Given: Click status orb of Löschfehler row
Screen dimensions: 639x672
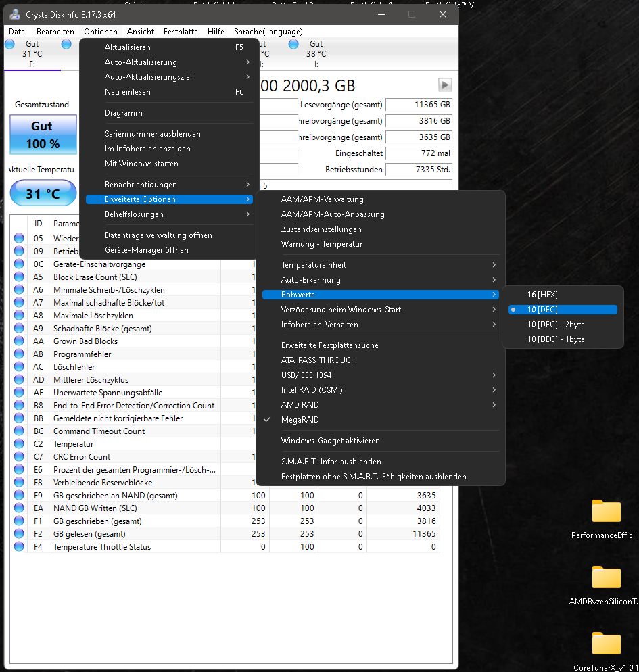Looking at the screenshot, I should coord(19,366).
